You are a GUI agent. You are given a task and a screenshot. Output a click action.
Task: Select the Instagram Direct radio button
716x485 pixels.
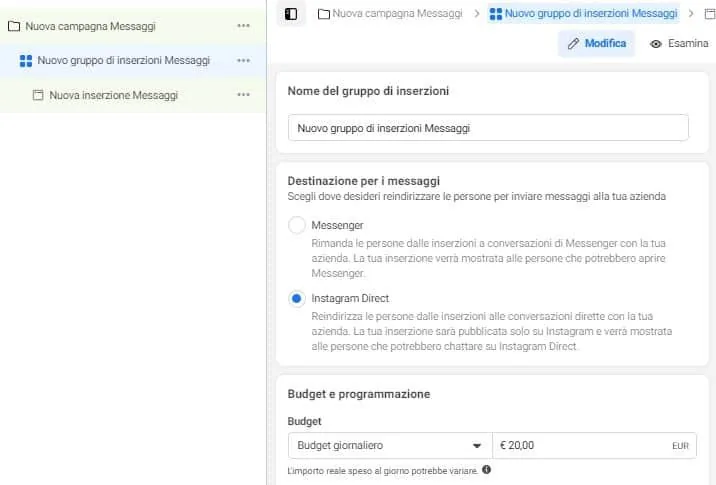tap(296, 298)
